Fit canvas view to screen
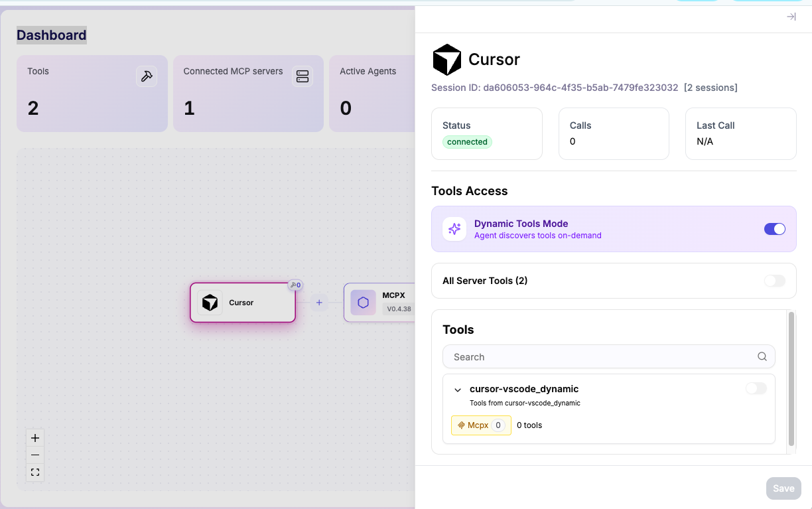The height and width of the screenshot is (509, 812). coord(35,473)
